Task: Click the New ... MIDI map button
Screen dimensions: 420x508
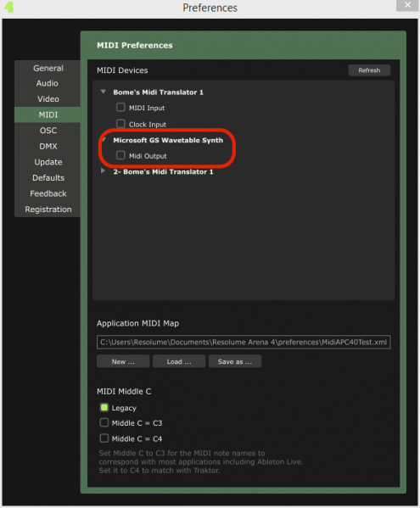Action: click(123, 361)
